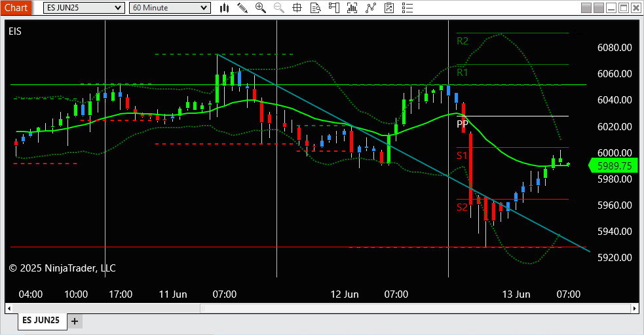This screenshot has width=644, height=335.
Task: Open the data box icon
Action: point(315,8)
